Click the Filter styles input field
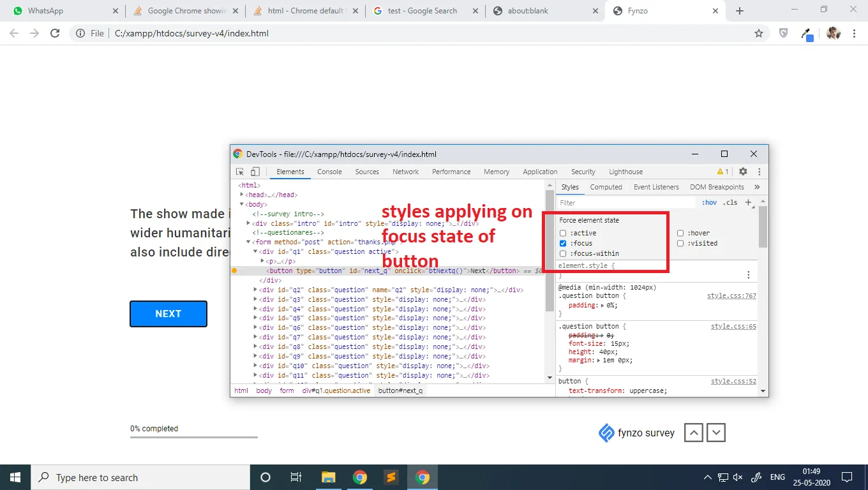 pyautogui.click(x=625, y=203)
